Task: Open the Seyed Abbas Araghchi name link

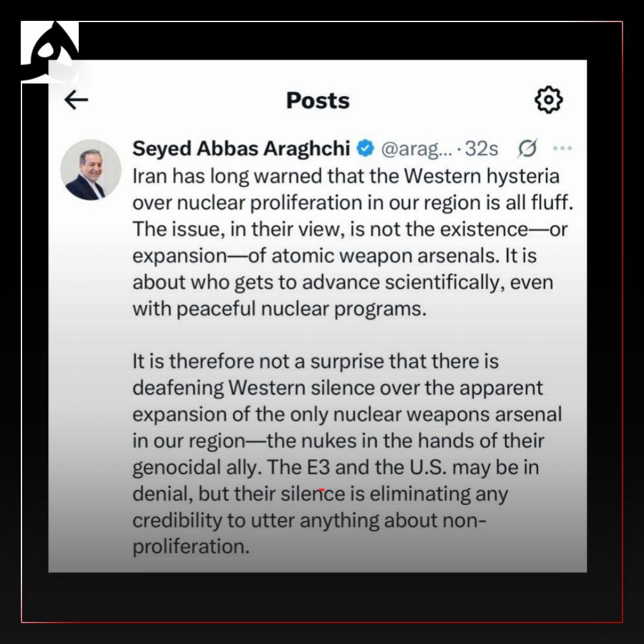Action: pyautogui.click(x=241, y=148)
